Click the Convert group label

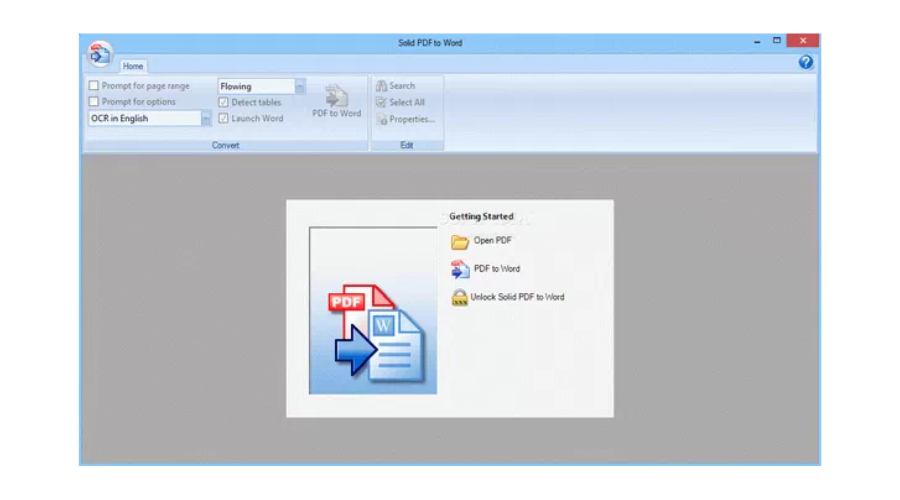[226, 145]
